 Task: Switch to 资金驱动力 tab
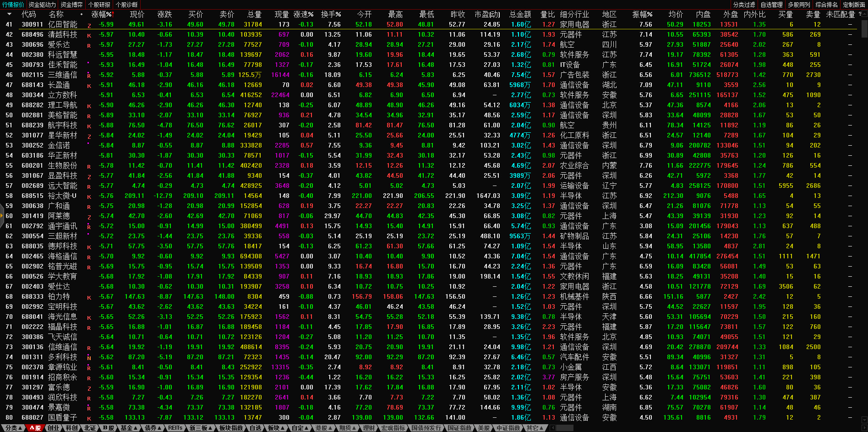[42, 5]
